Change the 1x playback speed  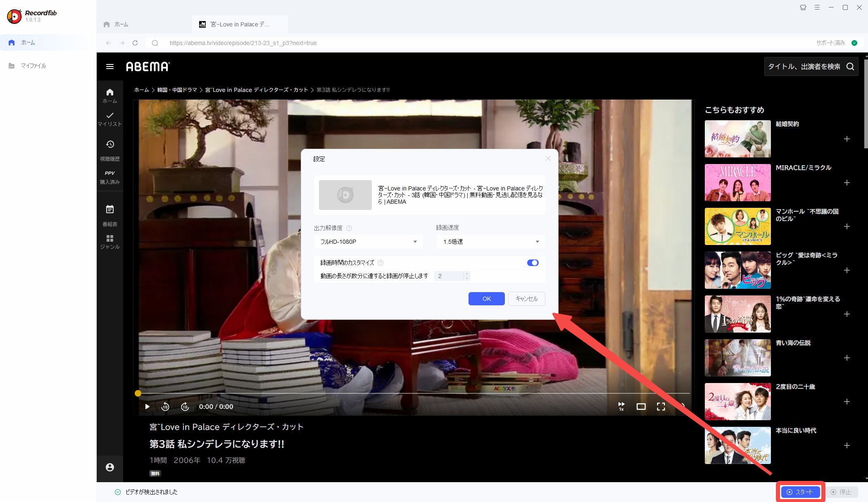click(621, 407)
